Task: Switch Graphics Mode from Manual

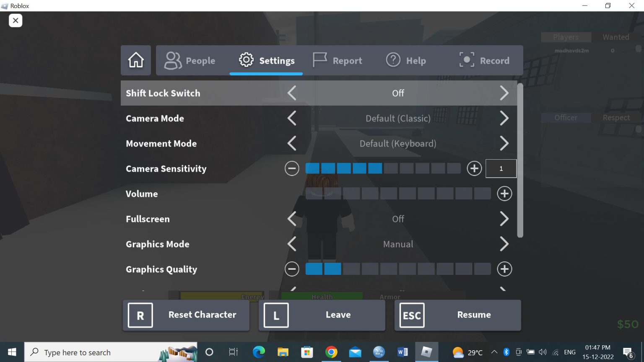Action: click(x=504, y=244)
